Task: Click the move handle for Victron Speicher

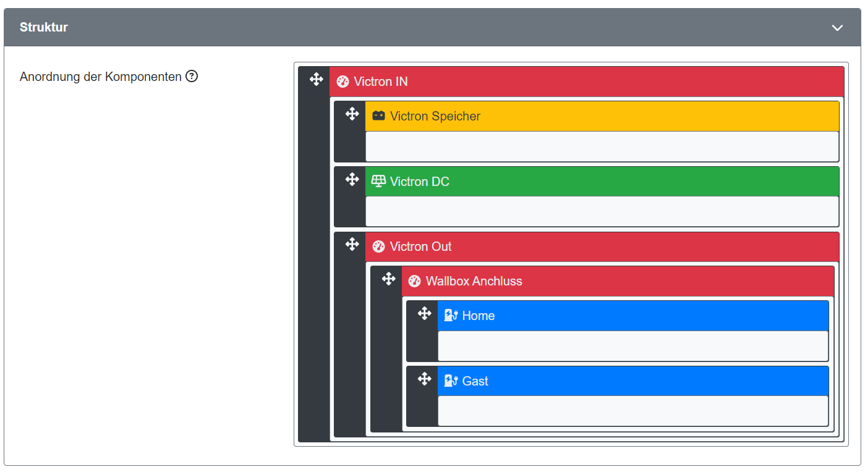Action: pos(352,114)
